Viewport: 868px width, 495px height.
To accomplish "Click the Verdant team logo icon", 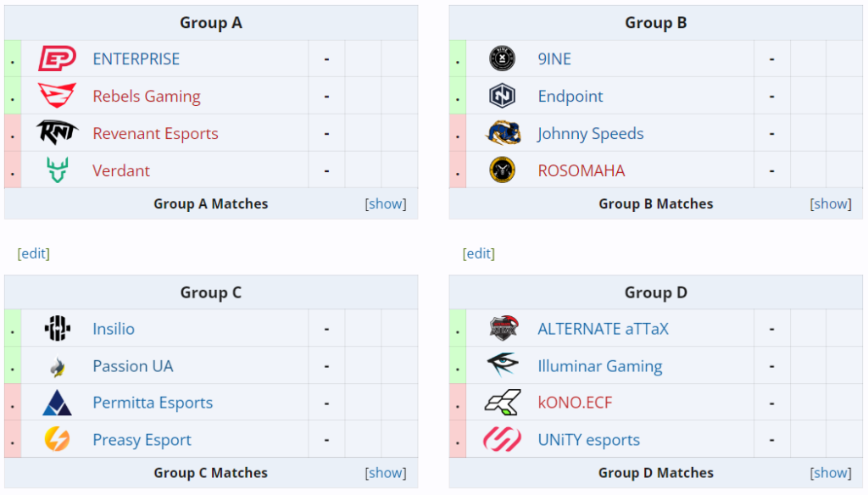I will pyautogui.click(x=57, y=170).
